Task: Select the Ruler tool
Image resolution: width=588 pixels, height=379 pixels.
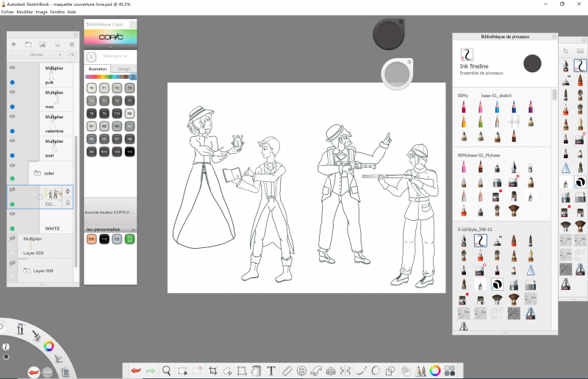Action: click(287, 371)
